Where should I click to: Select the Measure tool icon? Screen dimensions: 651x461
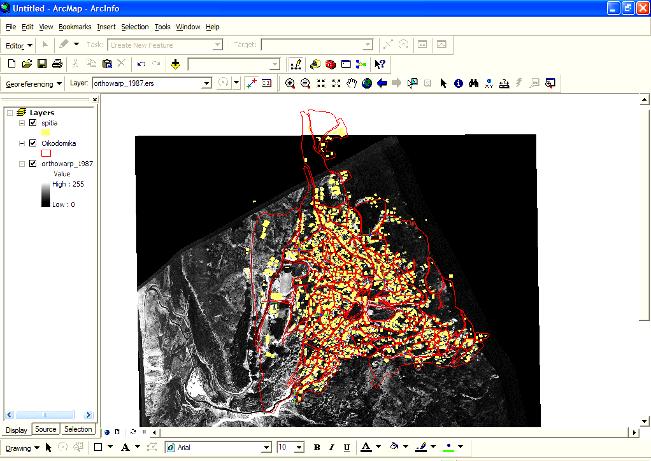click(504, 83)
